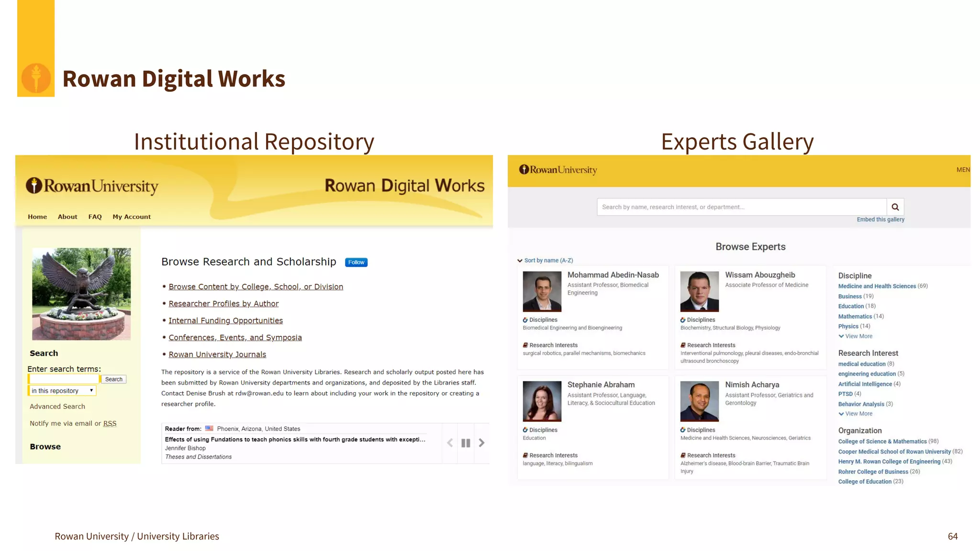Open the FAQ menu item

click(95, 217)
